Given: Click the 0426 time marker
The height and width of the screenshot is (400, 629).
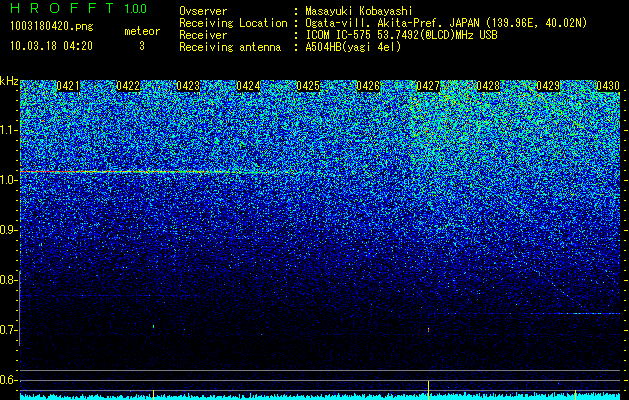Looking at the screenshot, I should click(x=368, y=86).
